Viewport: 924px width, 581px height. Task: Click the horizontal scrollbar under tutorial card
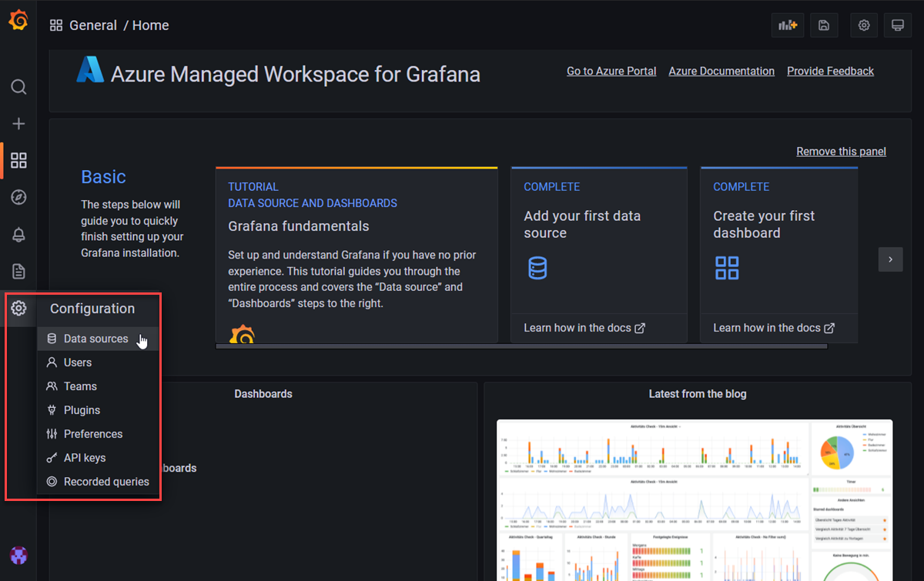[x=521, y=346]
